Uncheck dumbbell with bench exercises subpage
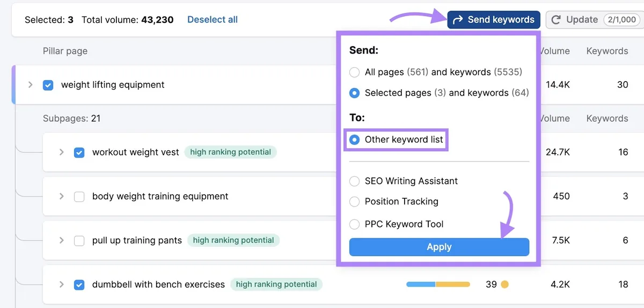Screen dimensions: 644x308 tap(79, 284)
